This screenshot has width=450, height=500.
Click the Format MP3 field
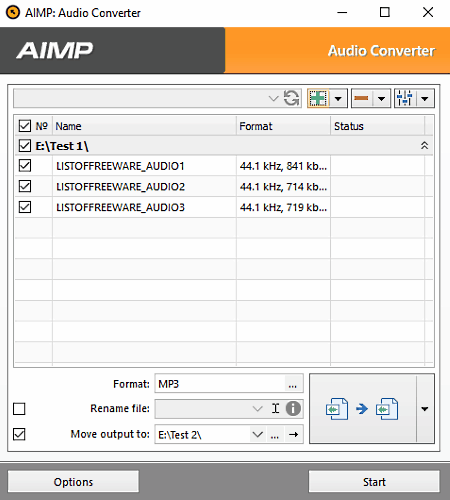coord(220,384)
